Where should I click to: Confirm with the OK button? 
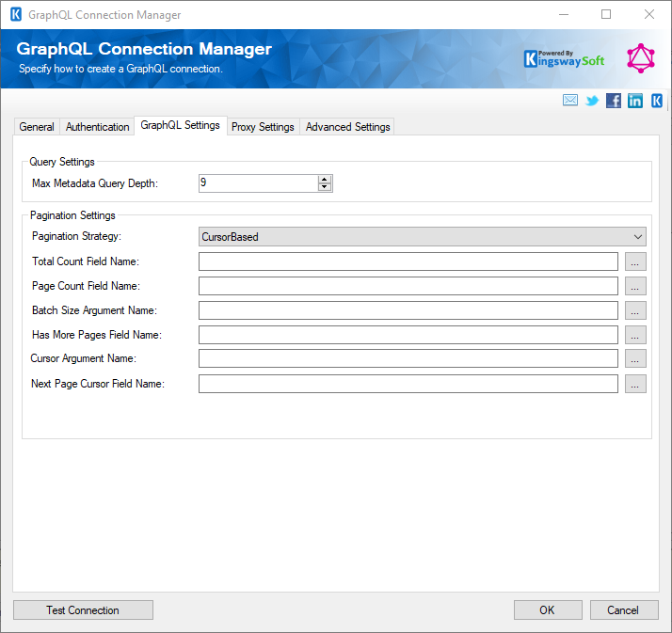(548, 609)
